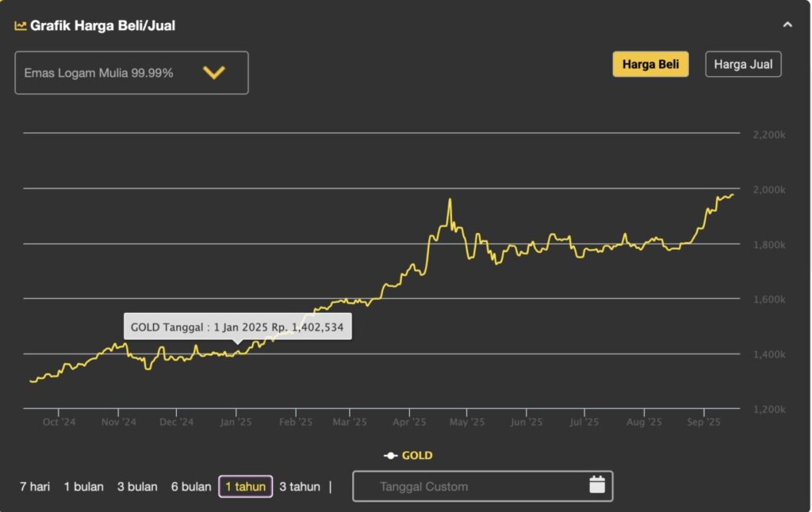Select the 7 hari time range
Viewport: 812px width, 512px height.
pos(35,487)
